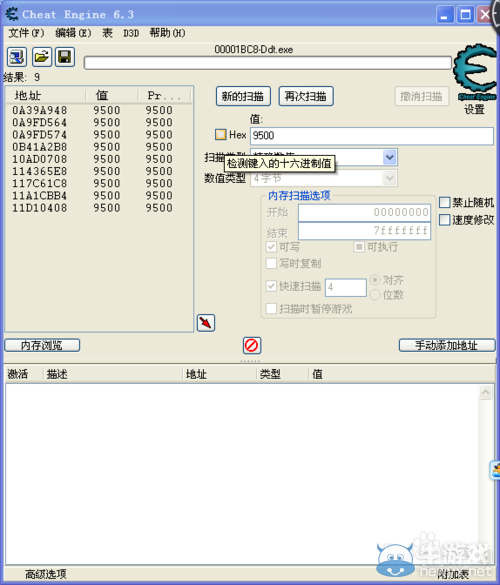Click the 手动添加地址 button
Screen dimensions: 500x585
(447, 345)
